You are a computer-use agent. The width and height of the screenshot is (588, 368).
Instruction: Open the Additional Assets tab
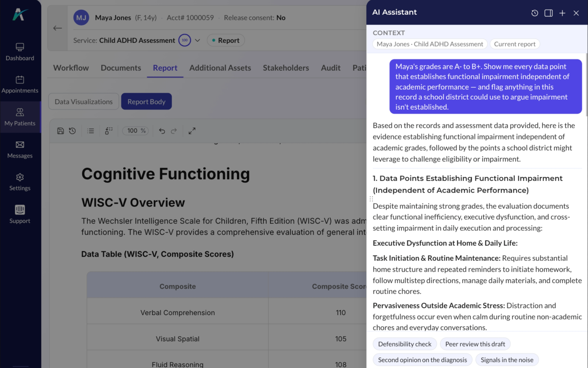pyautogui.click(x=220, y=68)
